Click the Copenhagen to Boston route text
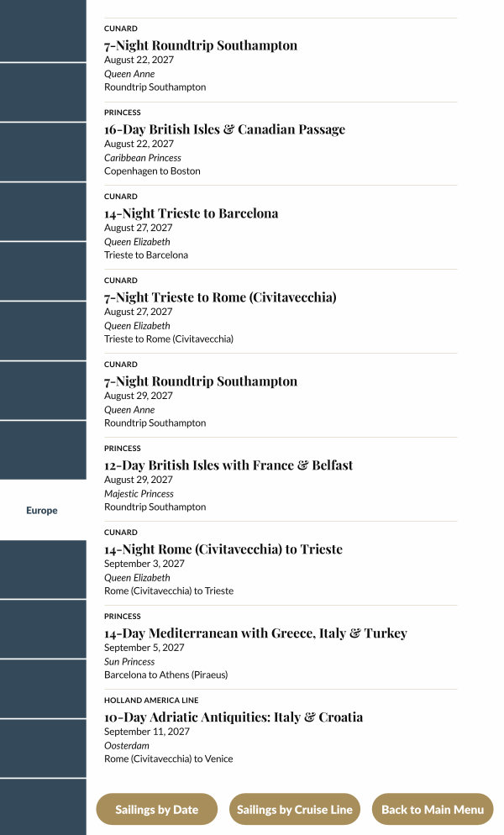The image size is (504, 835). pyautogui.click(x=152, y=171)
